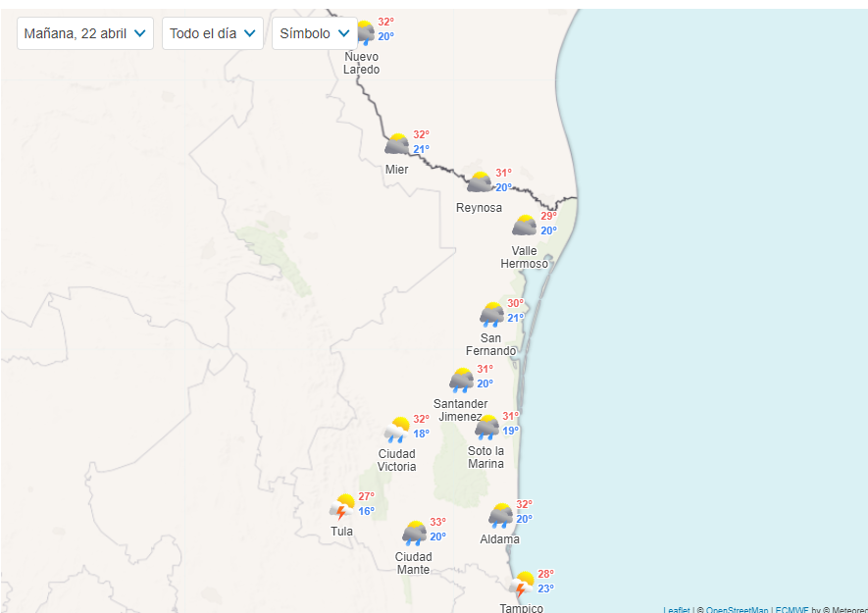
Task: Click the Ciudad Victoria city label
Action: pos(397,460)
